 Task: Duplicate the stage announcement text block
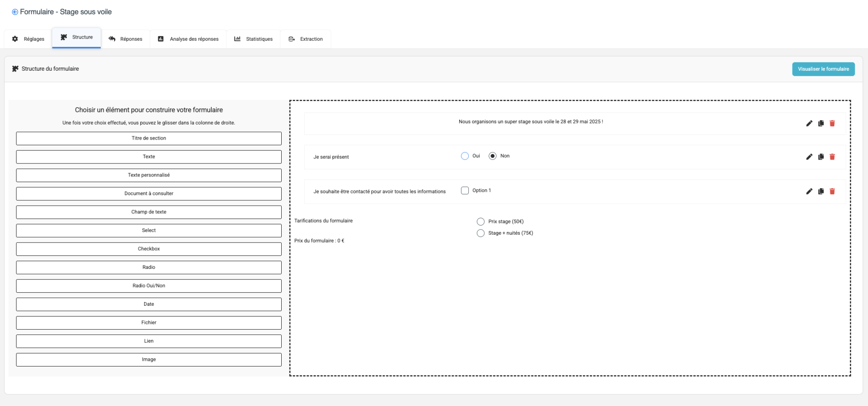(821, 124)
